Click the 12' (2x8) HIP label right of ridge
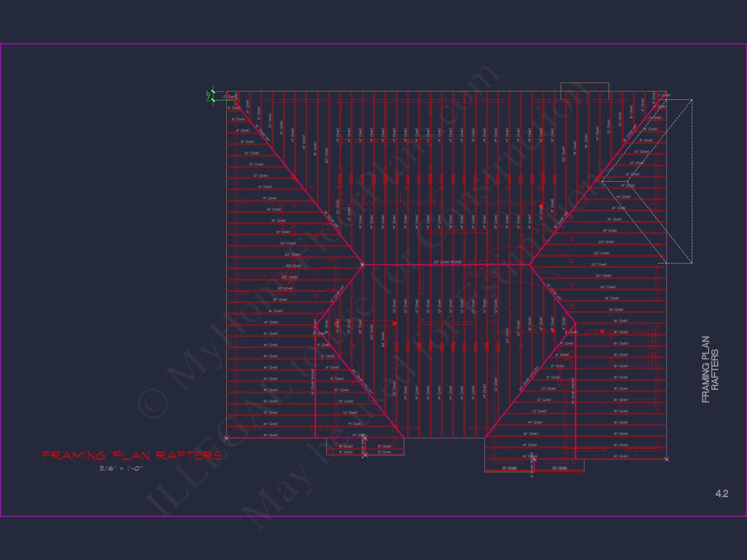The width and height of the screenshot is (747, 560). (x=554, y=292)
